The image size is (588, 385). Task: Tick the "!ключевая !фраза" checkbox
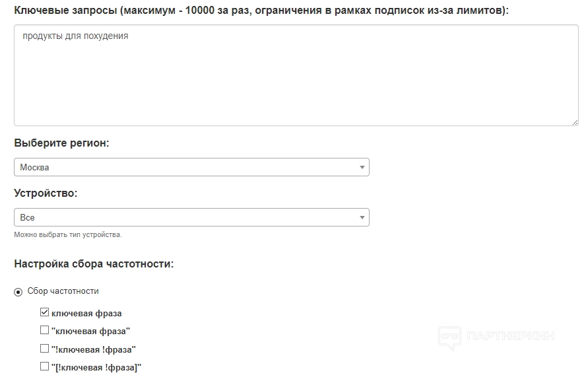[45, 349]
